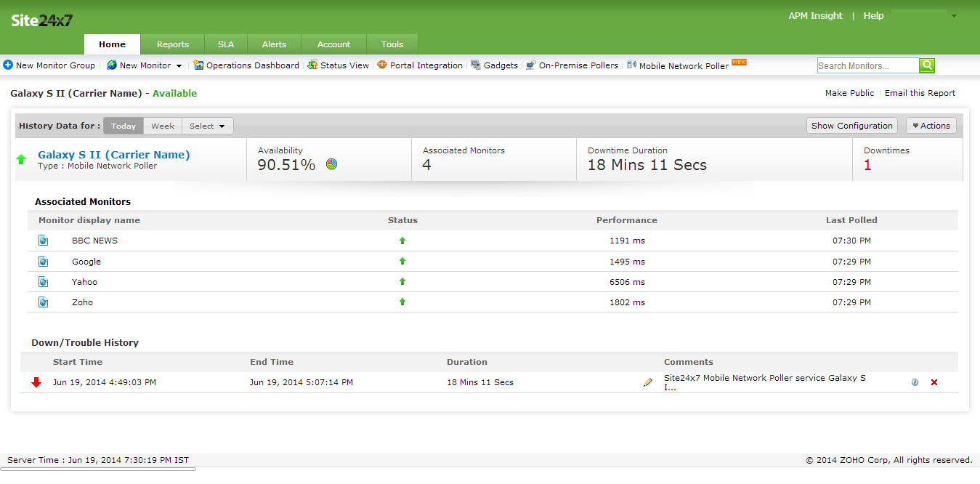Click the Yahoo monitor icon
The image size is (980, 484).
43,281
